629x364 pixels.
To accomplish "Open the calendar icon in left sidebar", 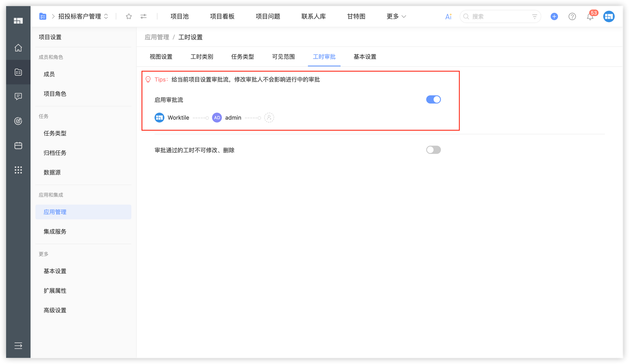I will tap(18, 146).
